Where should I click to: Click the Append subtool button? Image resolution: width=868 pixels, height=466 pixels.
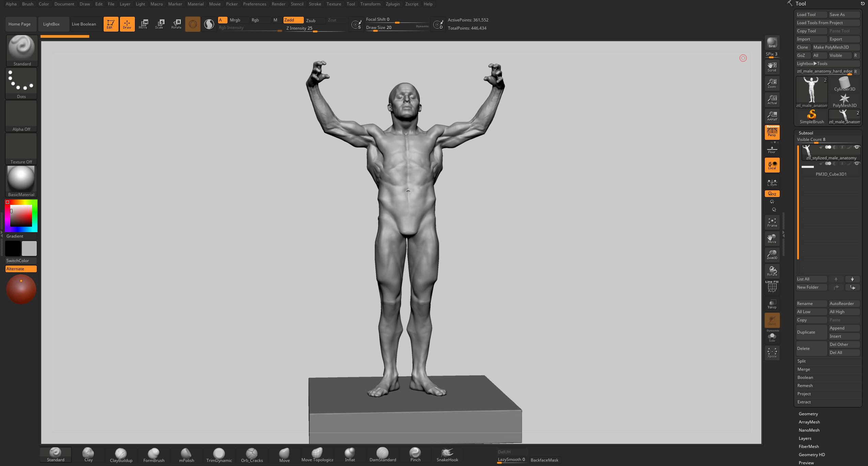[x=844, y=328]
